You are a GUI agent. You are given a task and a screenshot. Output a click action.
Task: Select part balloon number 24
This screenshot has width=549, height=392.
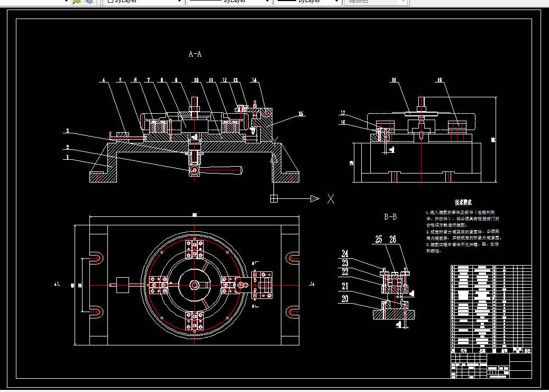pyautogui.click(x=345, y=253)
